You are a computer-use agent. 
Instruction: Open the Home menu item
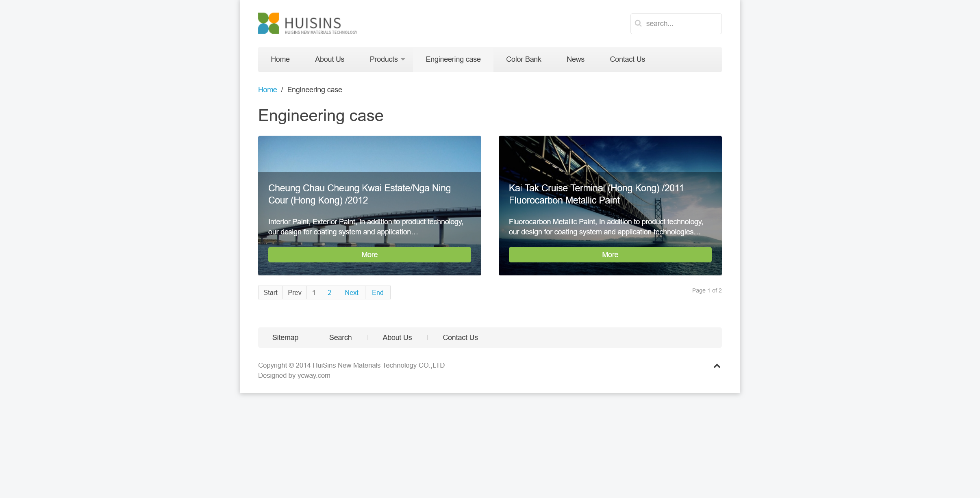pyautogui.click(x=280, y=59)
